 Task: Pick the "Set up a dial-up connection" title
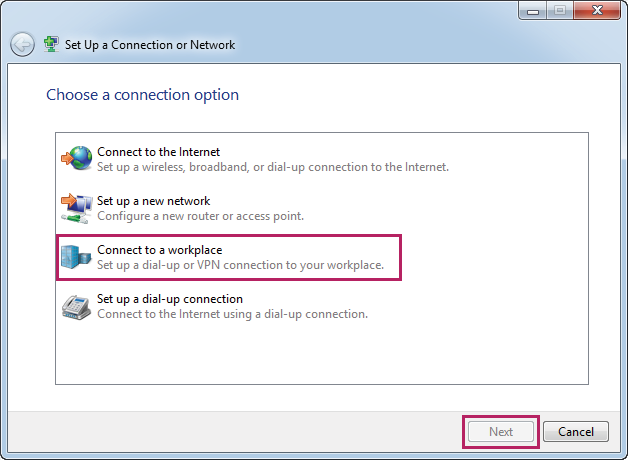[x=170, y=299]
